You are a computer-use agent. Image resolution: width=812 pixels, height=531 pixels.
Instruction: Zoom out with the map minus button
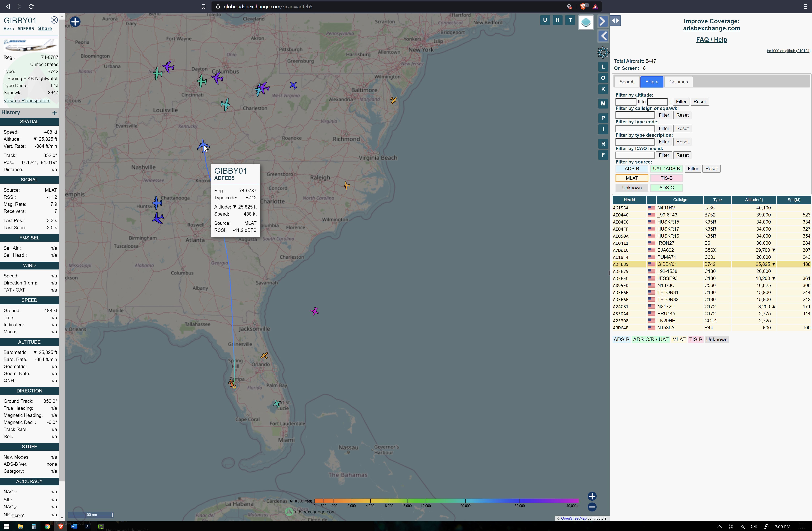pos(592,507)
